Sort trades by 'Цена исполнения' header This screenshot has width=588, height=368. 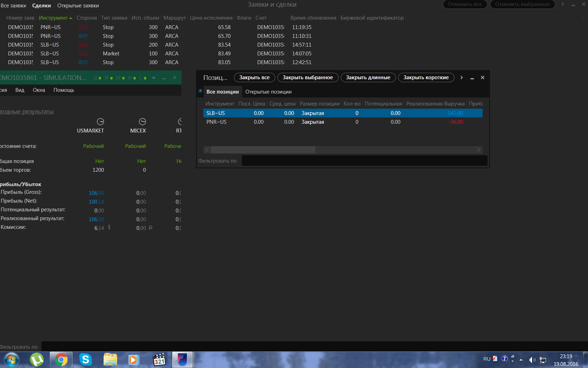[x=211, y=18]
